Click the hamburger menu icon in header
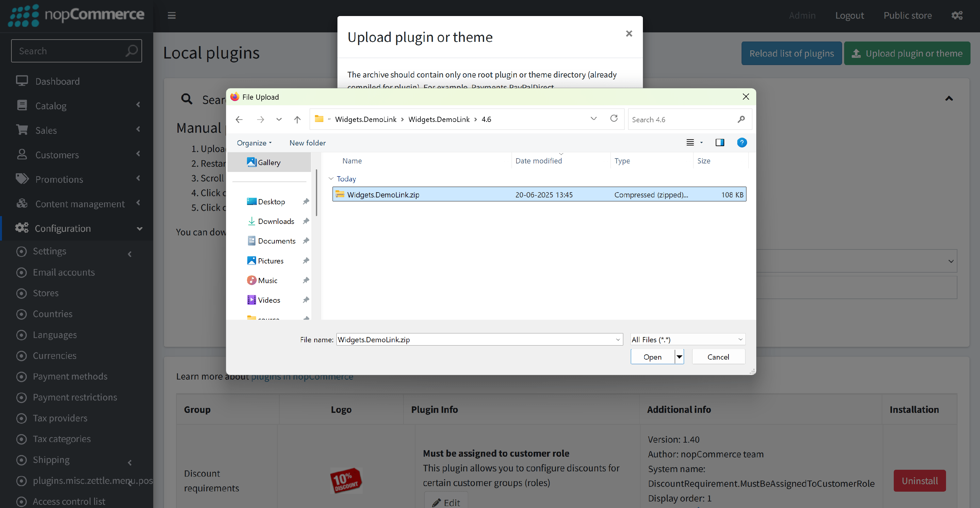The image size is (980, 508). coord(171,16)
